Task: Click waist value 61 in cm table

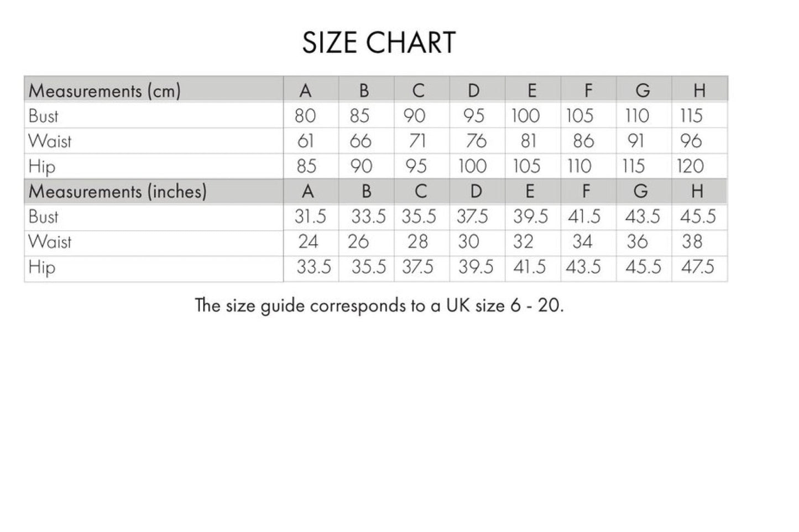Action: (306, 141)
